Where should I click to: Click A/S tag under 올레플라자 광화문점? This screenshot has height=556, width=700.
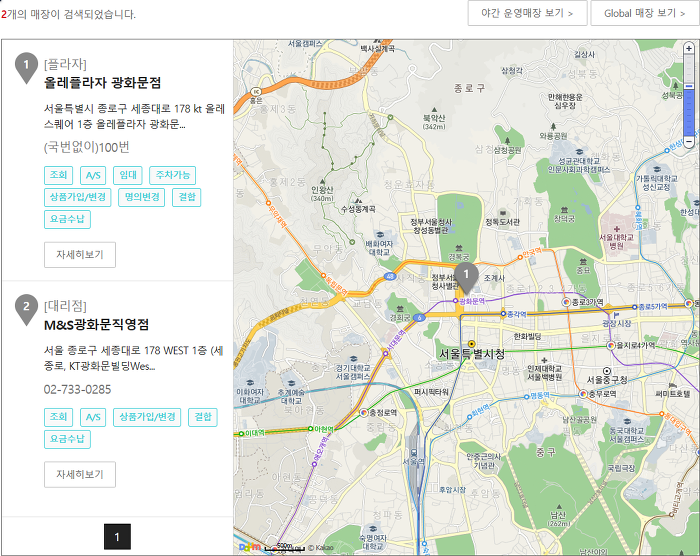click(93, 175)
